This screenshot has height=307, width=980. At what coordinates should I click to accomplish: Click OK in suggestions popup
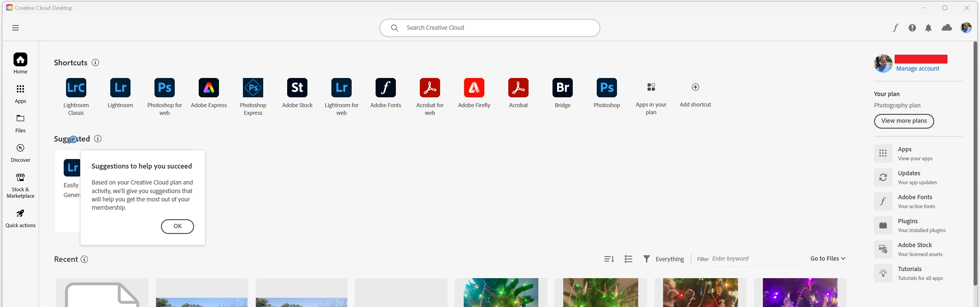[177, 226]
